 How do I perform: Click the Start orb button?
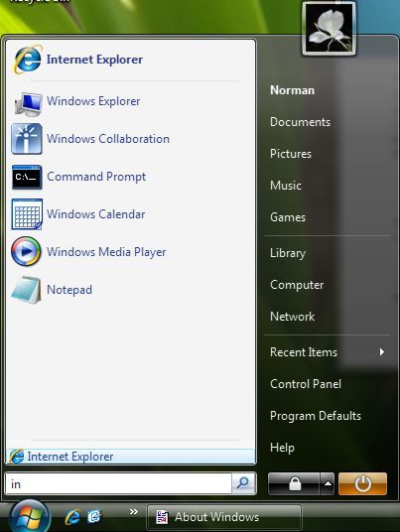(x=30, y=517)
